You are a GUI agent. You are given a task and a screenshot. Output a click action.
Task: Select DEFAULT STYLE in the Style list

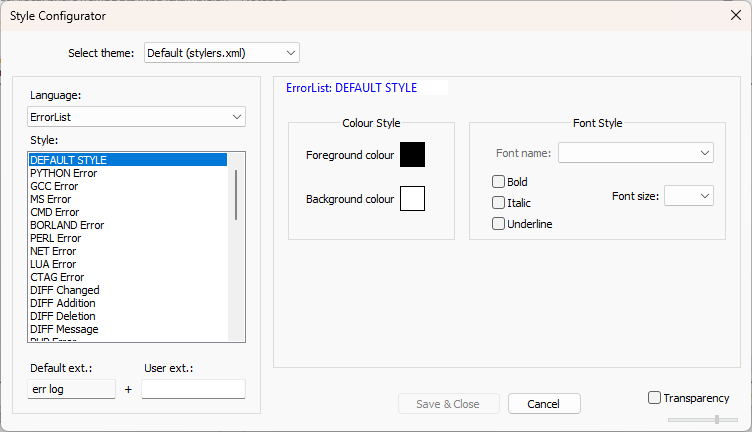click(x=128, y=160)
